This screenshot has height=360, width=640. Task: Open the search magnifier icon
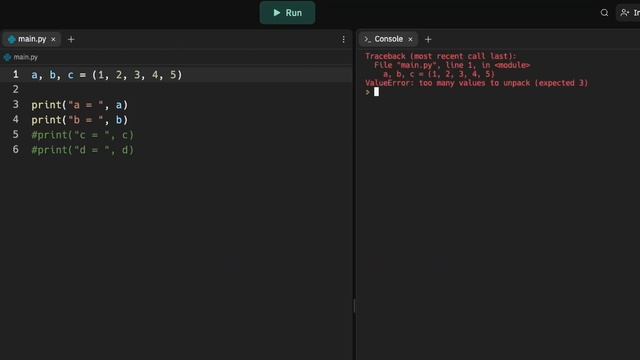pos(604,13)
